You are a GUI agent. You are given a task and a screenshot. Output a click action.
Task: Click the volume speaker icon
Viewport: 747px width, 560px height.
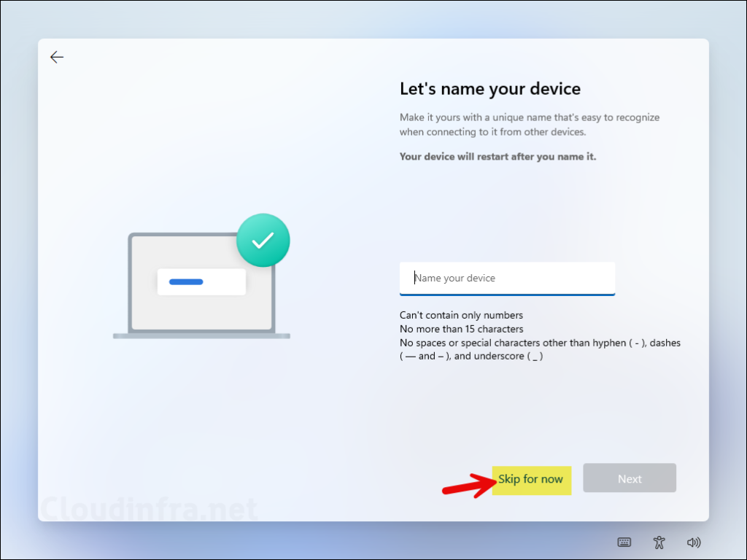694,542
